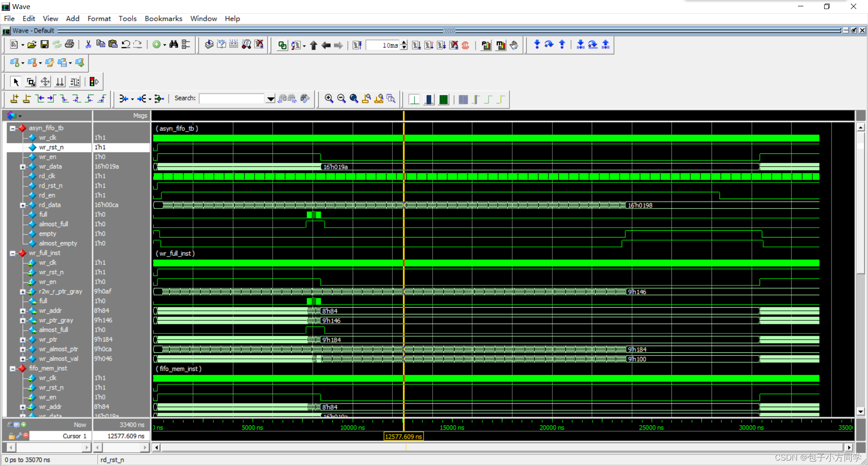Click the Break simulation icon

pos(453,45)
